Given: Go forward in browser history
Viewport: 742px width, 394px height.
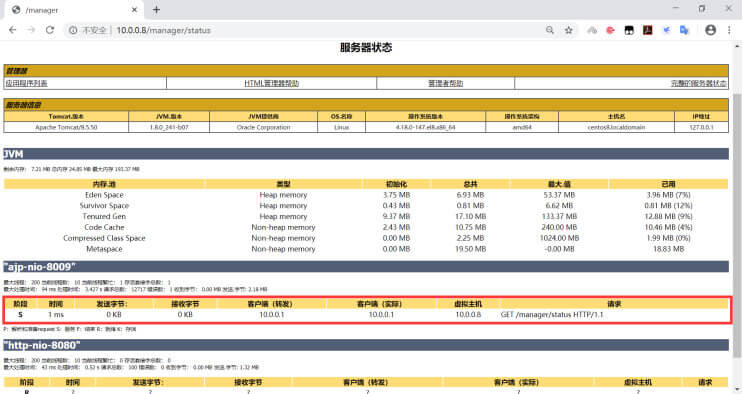Looking at the screenshot, I should click(x=31, y=30).
